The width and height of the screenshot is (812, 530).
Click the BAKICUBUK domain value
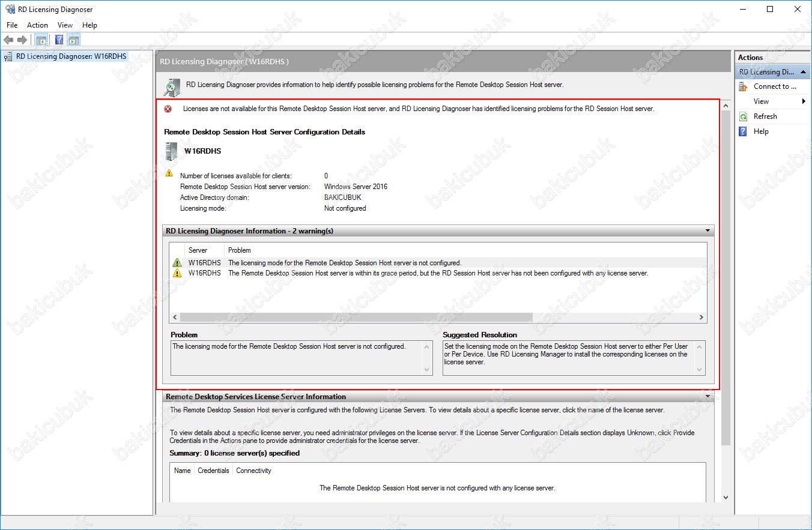coord(342,197)
